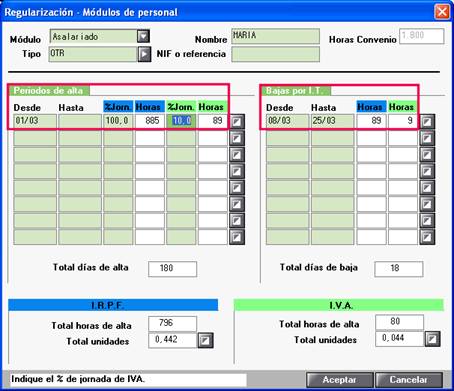The width and height of the screenshot is (454, 391).
Task: Click the edit icon for the 01/03 alta period row
Action: click(237, 121)
